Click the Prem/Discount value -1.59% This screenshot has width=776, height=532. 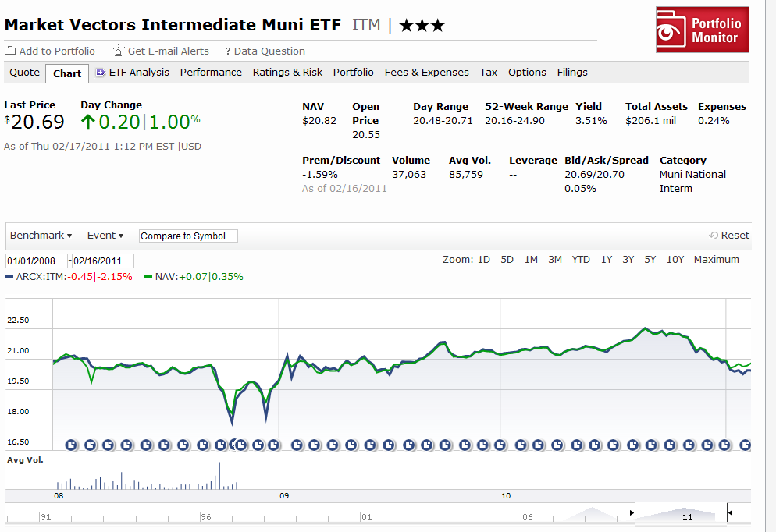coord(320,175)
